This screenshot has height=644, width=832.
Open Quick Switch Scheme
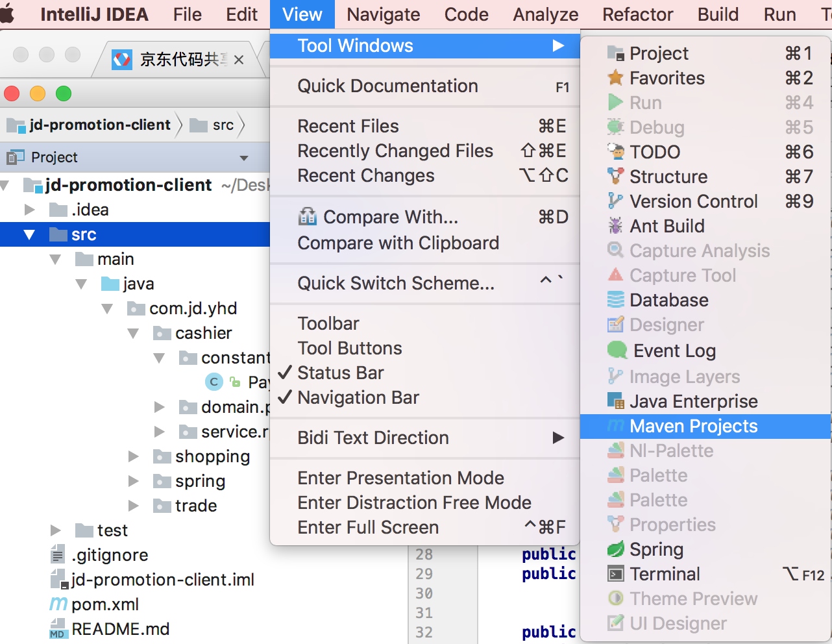click(424, 283)
